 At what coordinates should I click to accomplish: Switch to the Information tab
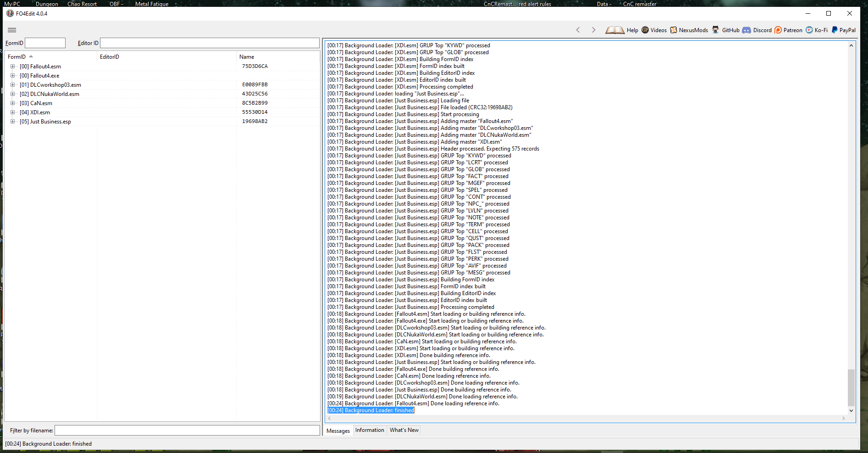coord(370,430)
